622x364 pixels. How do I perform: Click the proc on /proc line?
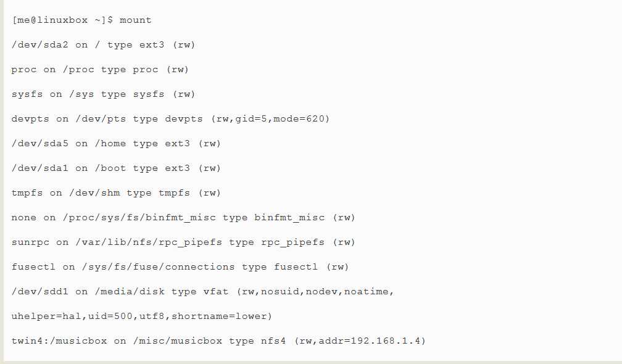(100, 70)
